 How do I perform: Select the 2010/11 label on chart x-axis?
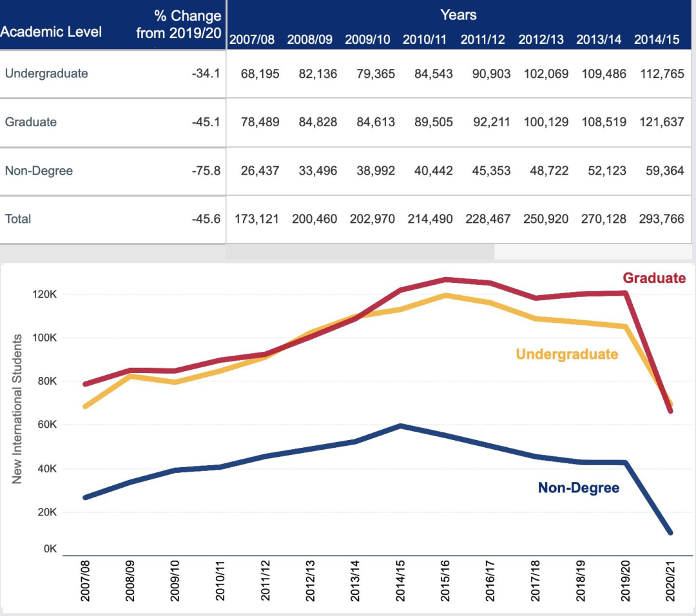pos(220,581)
